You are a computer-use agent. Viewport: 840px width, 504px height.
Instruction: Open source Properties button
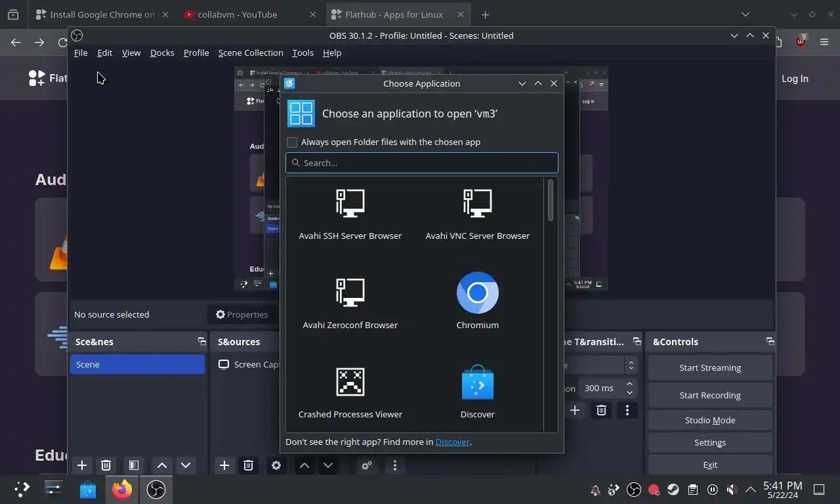(x=241, y=314)
